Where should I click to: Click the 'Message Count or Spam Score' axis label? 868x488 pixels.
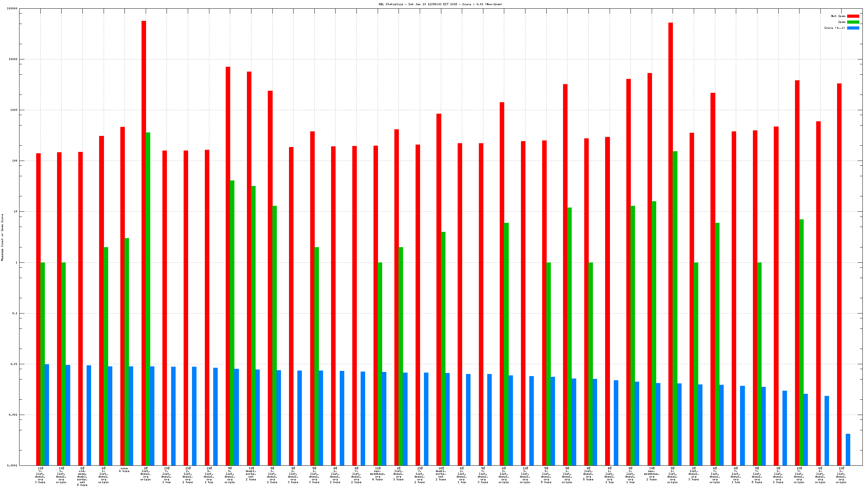pos(2,237)
